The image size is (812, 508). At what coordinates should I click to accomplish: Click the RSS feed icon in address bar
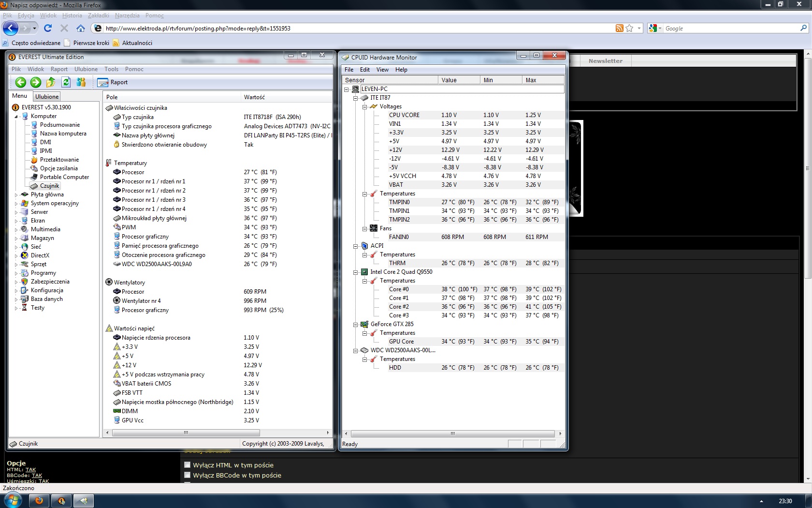[x=619, y=29]
